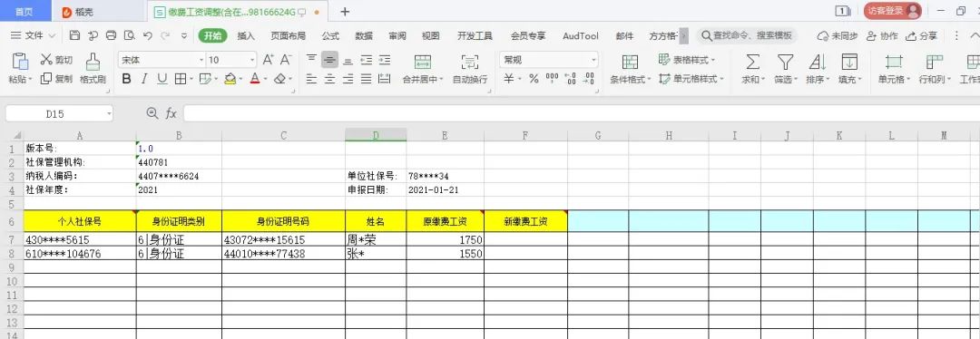Open the number format 常规 dropdown
980x339 pixels.
coord(593,60)
